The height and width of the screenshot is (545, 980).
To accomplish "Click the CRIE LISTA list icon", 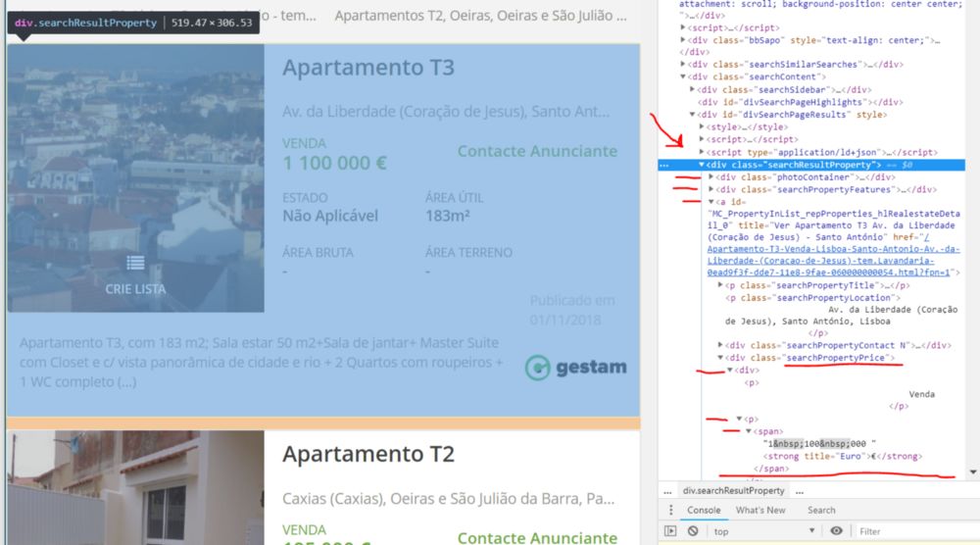I will click(135, 263).
